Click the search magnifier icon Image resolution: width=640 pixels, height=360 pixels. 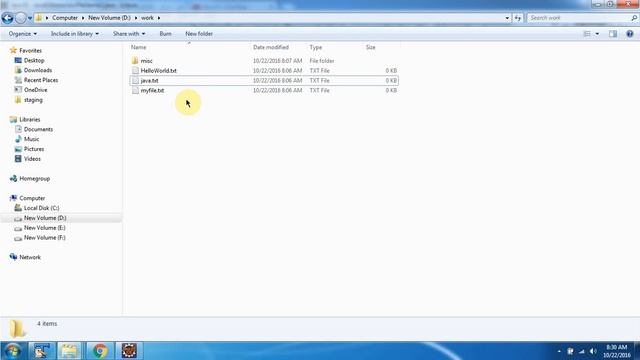click(x=634, y=18)
